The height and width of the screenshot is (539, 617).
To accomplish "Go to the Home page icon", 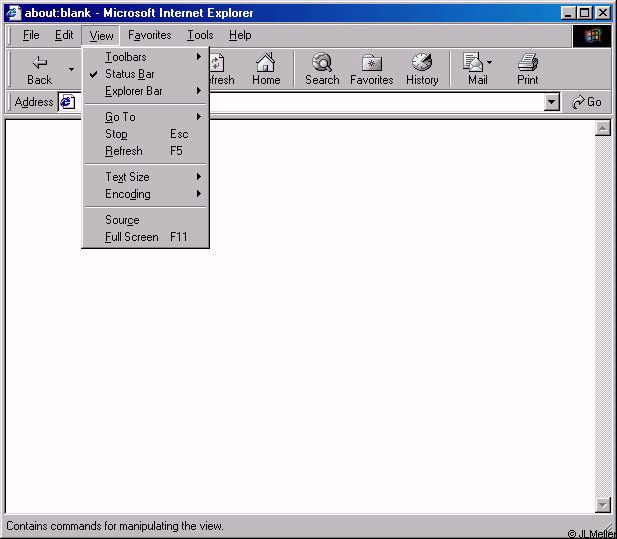I will pyautogui.click(x=265, y=63).
